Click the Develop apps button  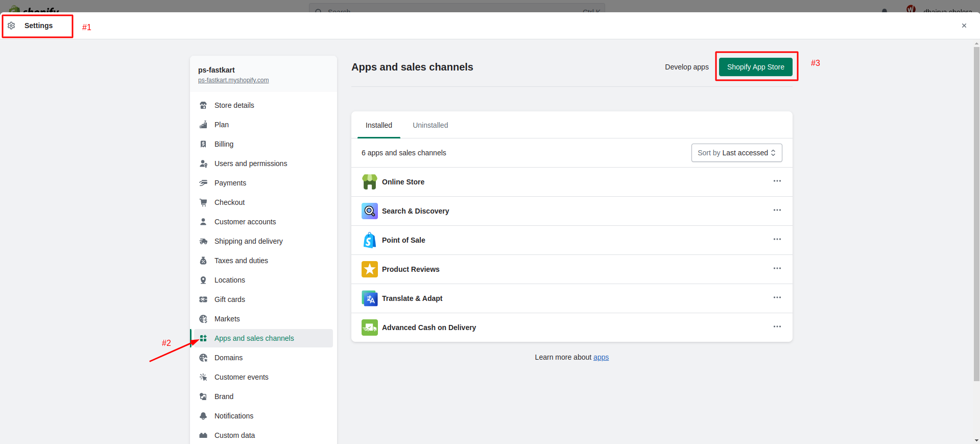point(686,67)
